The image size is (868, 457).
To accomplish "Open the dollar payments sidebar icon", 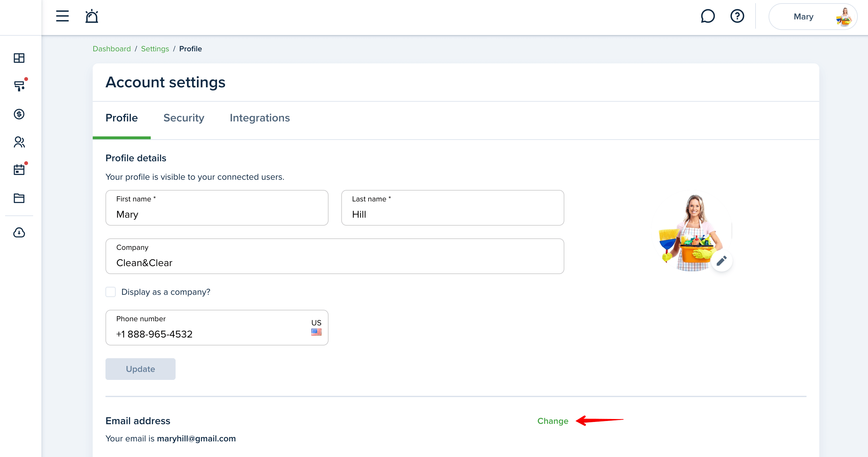I will [19, 114].
